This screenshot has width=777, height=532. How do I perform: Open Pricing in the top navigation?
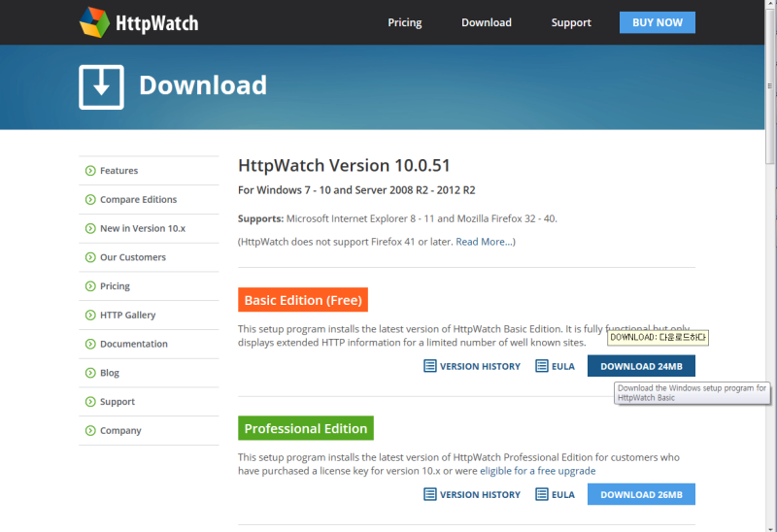[x=405, y=22]
